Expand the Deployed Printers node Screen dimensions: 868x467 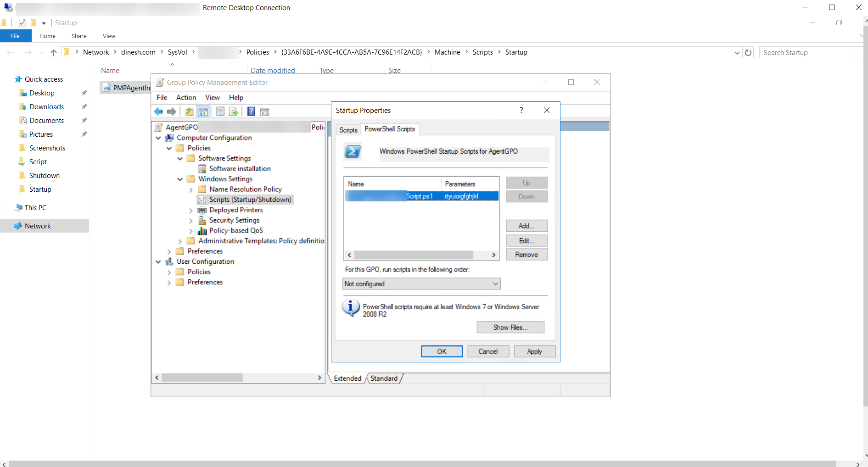191,211
